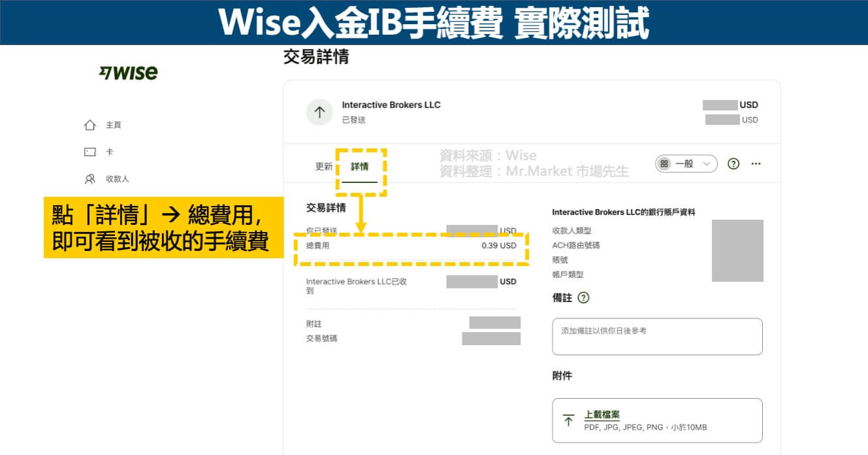Click the 賬號 label
868x455 pixels.
[x=560, y=260]
